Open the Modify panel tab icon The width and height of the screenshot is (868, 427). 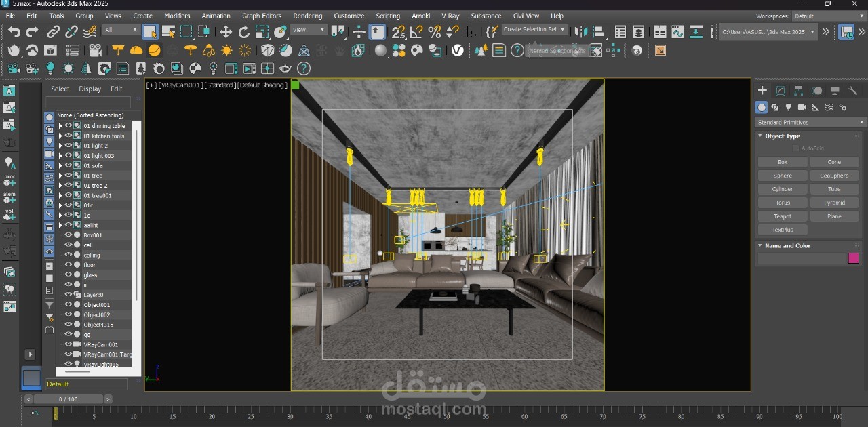tap(781, 91)
